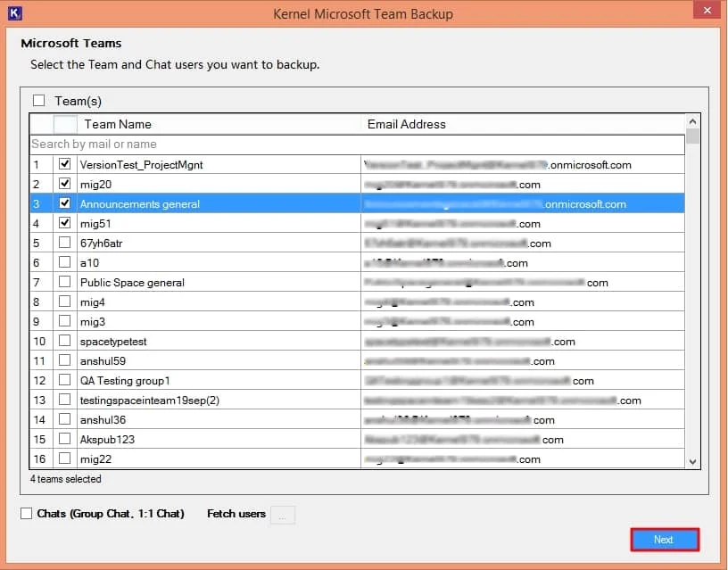Select the Public Space general team name
This screenshot has width=728, height=570.
(x=132, y=283)
